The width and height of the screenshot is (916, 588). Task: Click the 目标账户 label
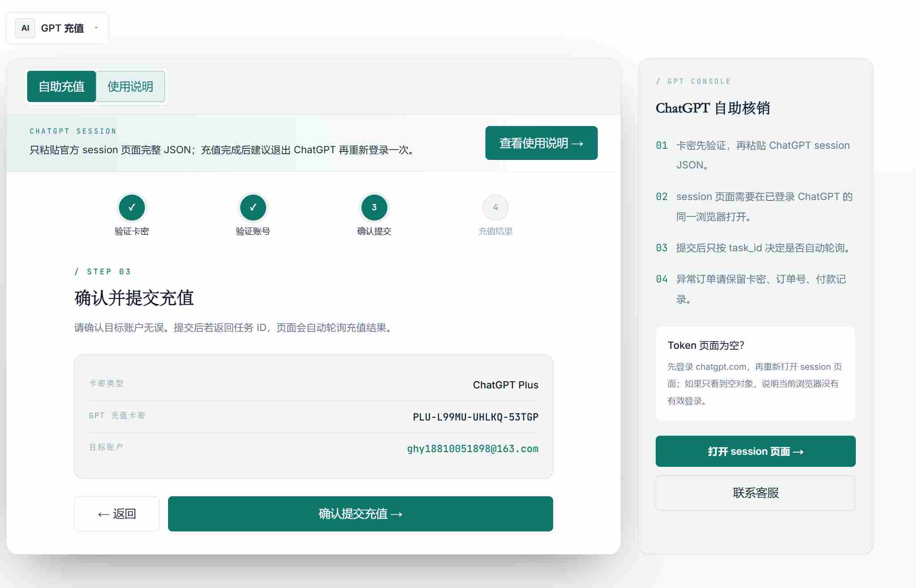(106, 447)
